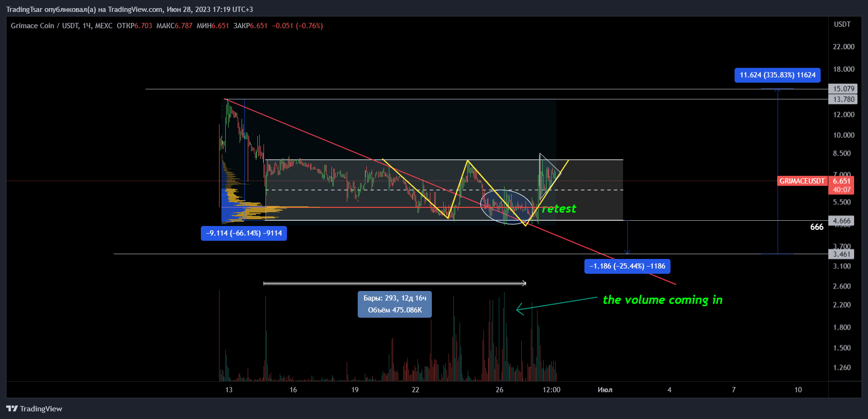
Task: Click the −0.051 (−0.76%) change value
Action: pos(297,26)
